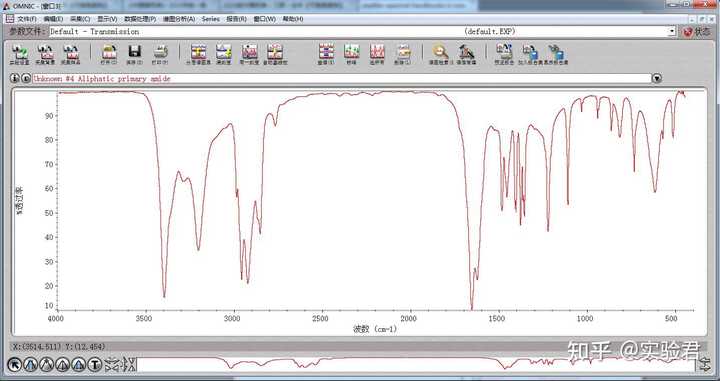Select the peak area tool in palette
Screen dimensions: 720x381
(79, 365)
